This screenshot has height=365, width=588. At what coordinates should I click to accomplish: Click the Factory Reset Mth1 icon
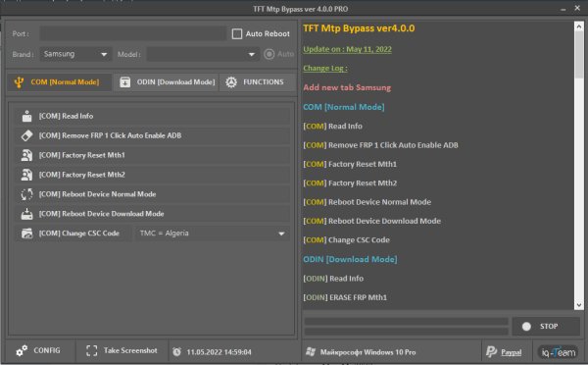click(x=26, y=155)
